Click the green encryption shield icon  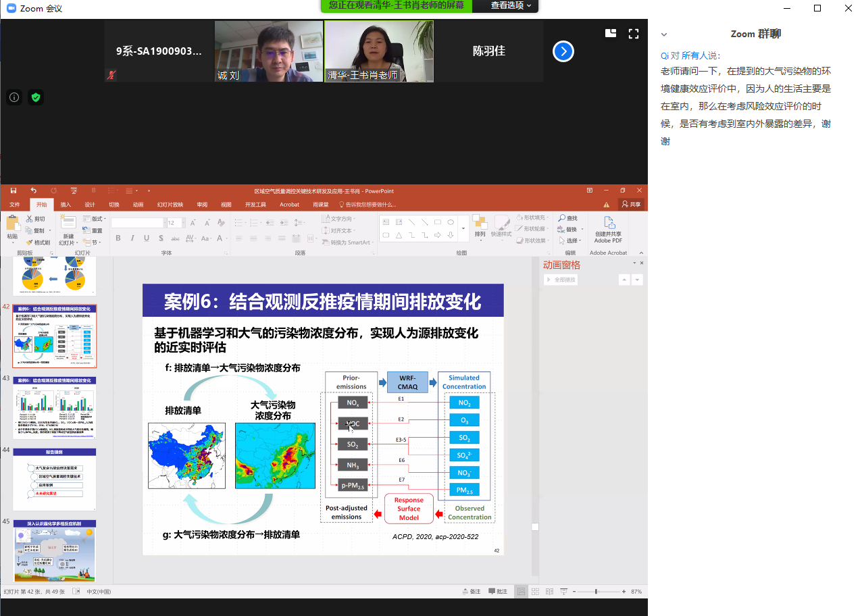click(36, 97)
